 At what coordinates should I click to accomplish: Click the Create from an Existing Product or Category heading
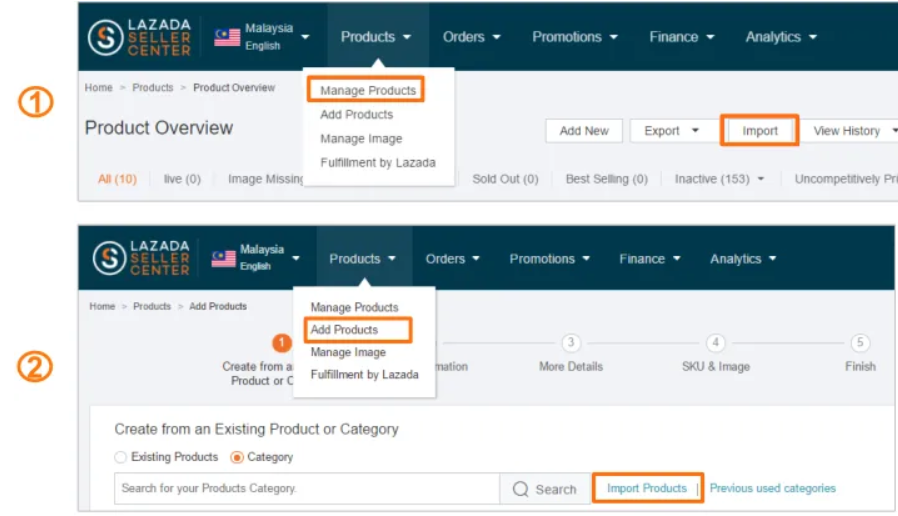click(x=256, y=430)
